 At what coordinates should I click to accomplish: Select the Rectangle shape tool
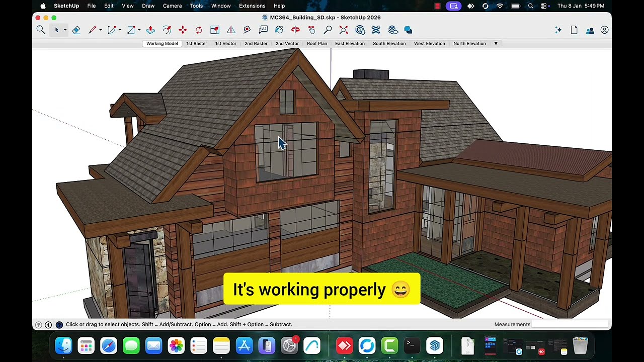pos(131,30)
